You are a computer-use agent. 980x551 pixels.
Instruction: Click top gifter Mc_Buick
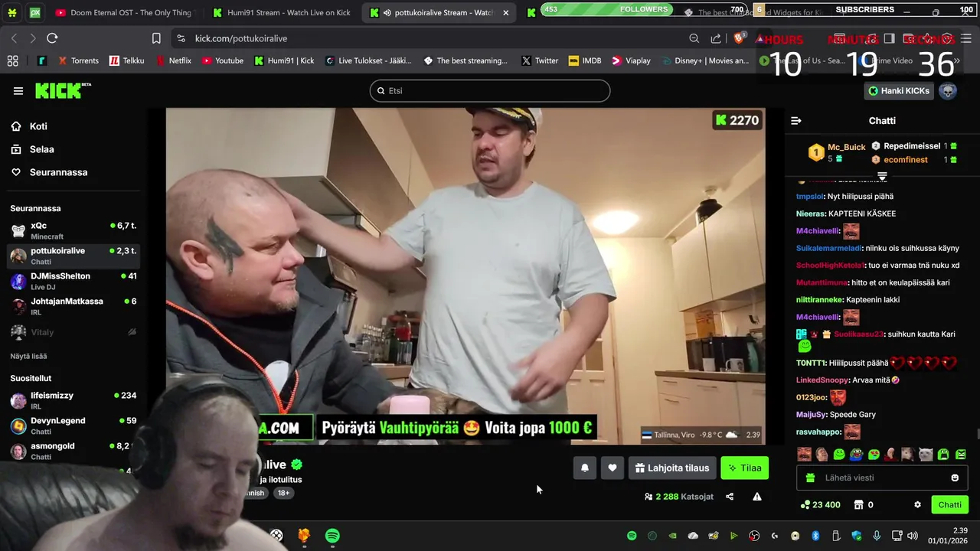pyautogui.click(x=846, y=147)
